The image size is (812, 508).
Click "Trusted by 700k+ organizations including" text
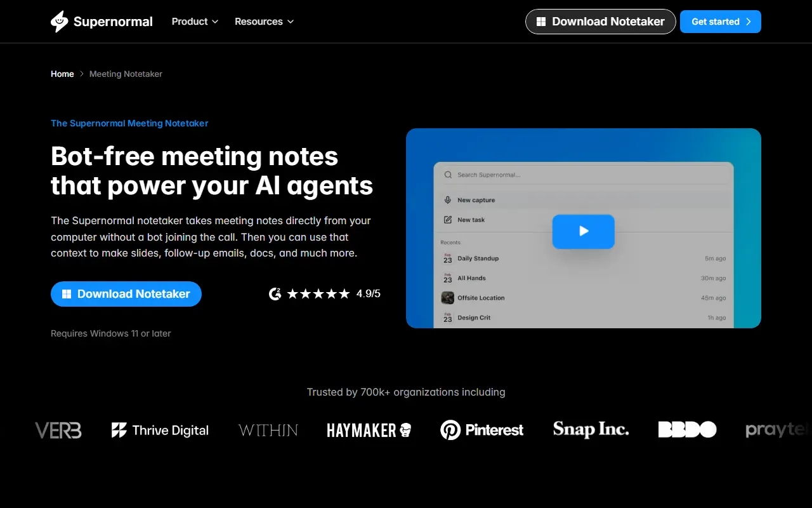(x=406, y=392)
